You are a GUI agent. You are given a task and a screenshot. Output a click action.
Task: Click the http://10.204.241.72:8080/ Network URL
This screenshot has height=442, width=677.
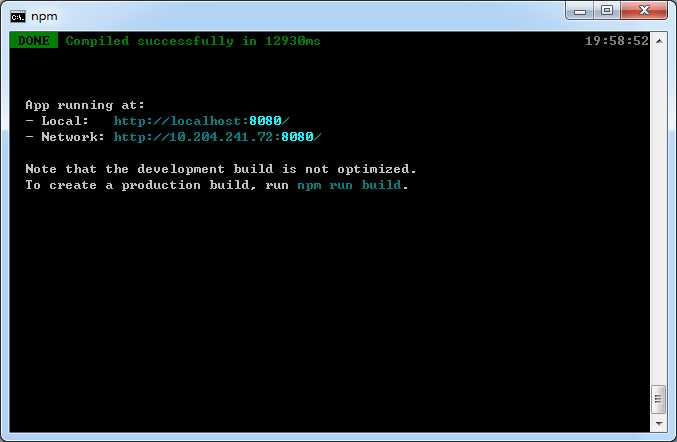coord(217,137)
